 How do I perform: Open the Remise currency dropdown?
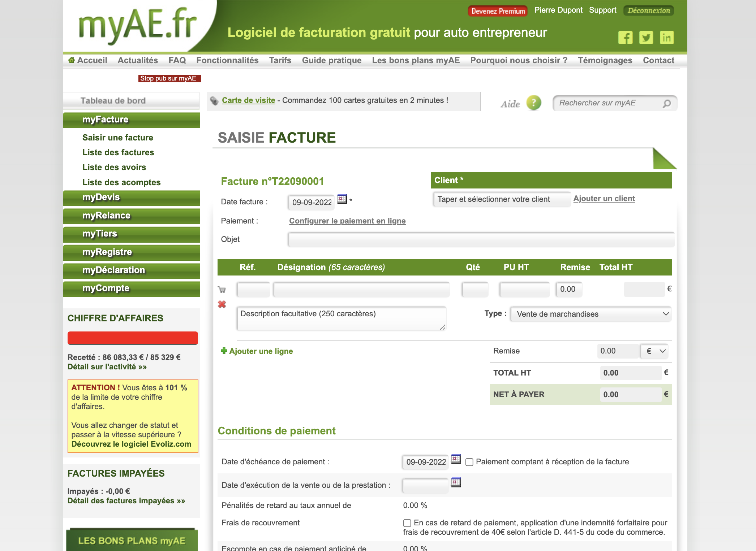point(654,351)
